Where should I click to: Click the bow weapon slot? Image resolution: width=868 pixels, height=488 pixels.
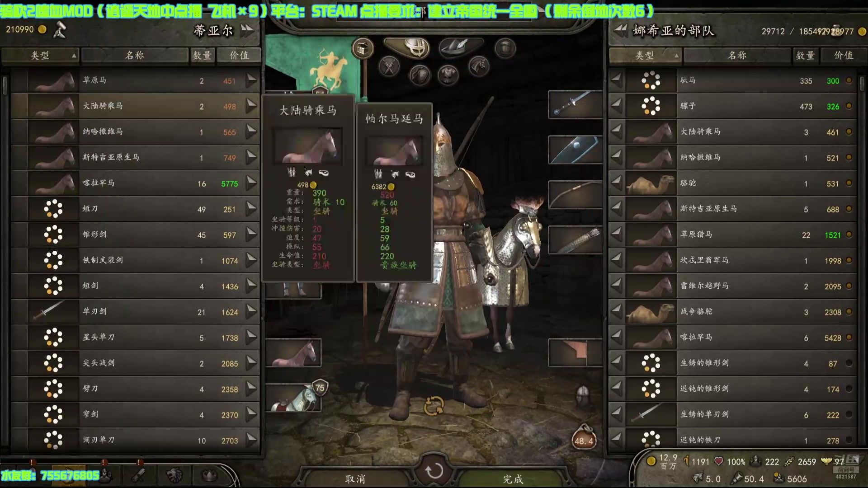coord(576,195)
